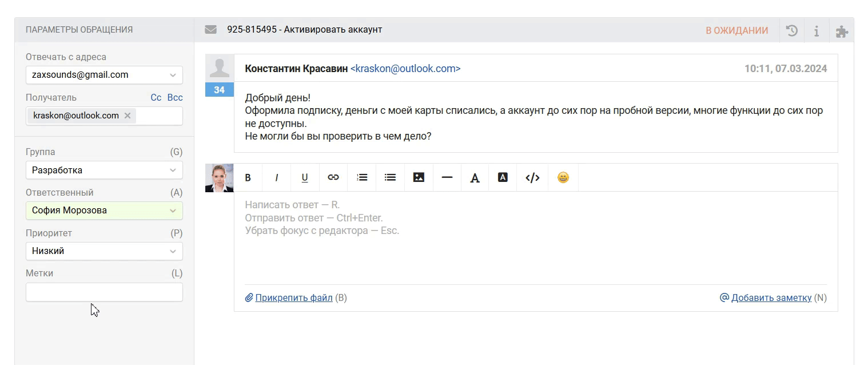868x365 pixels.
Task: Open the ticket history clock icon
Action: [792, 30]
